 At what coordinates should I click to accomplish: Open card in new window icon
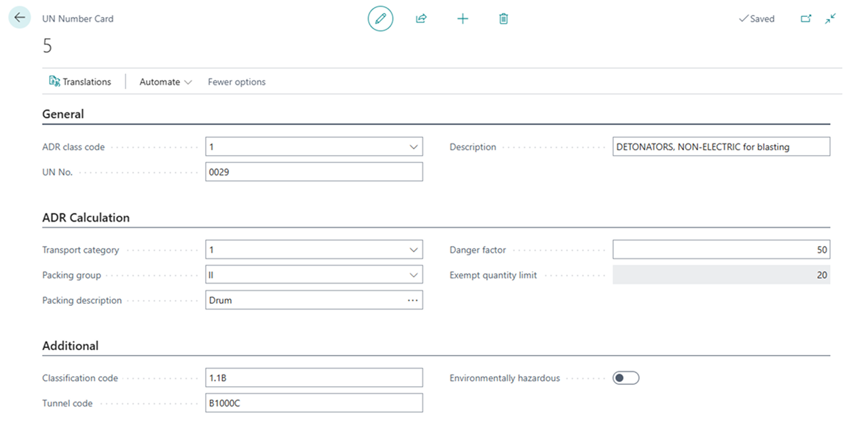[806, 18]
